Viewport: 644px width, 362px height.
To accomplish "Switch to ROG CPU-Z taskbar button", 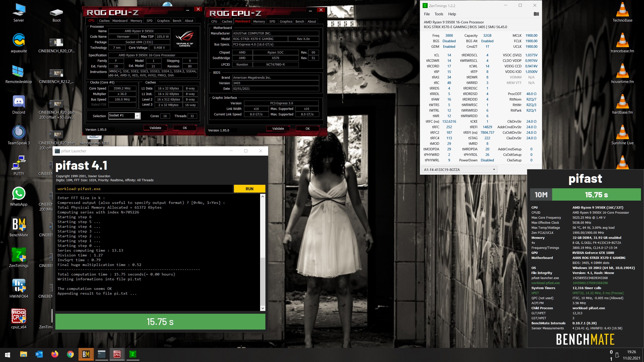I will pyautogui.click(x=117, y=354).
